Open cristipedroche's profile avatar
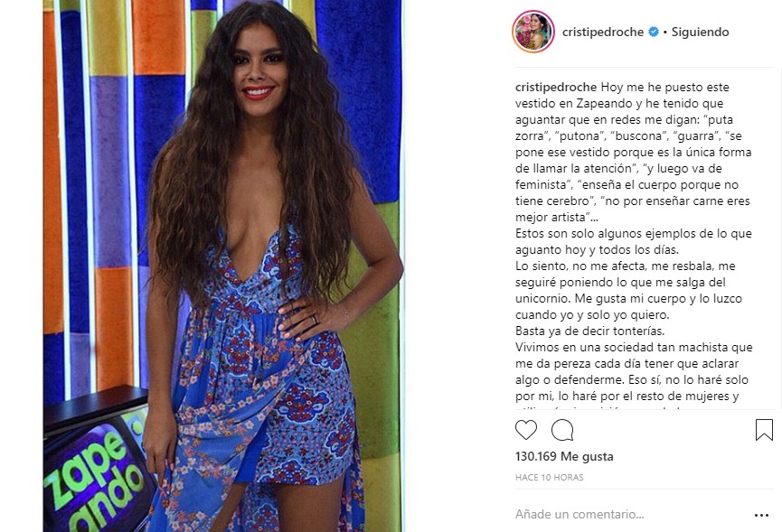The height and width of the screenshot is (532, 782). point(533,32)
